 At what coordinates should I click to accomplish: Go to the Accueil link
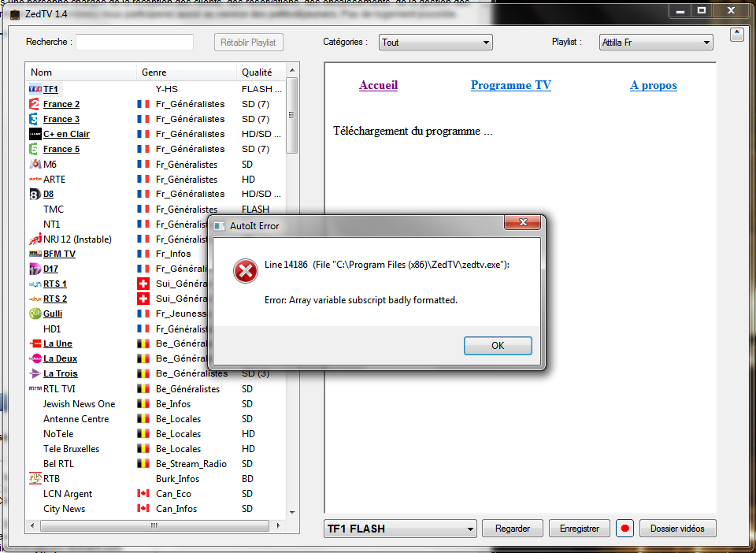(x=378, y=85)
